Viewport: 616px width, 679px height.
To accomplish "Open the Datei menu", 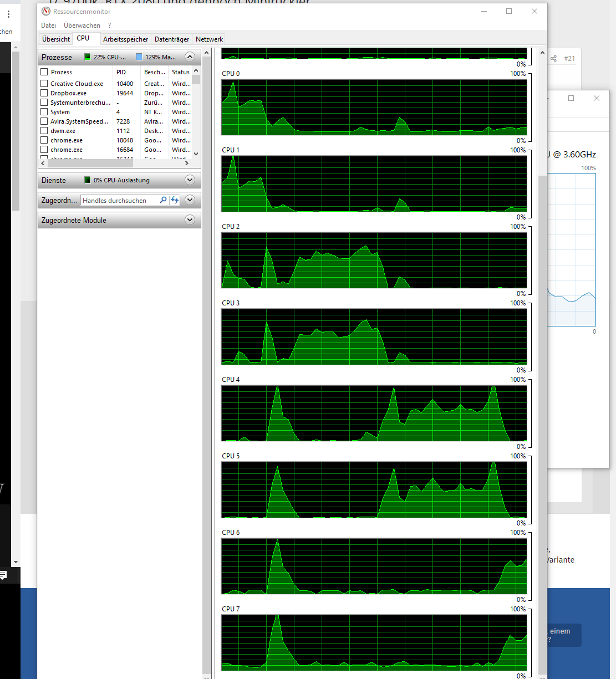I will pyautogui.click(x=48, y=25).
